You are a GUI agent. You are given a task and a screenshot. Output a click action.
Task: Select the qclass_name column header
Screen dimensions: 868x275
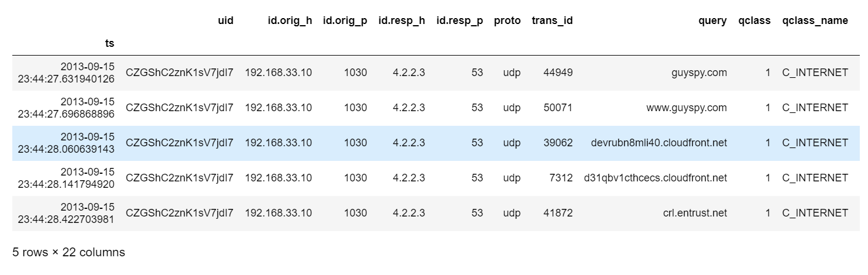point(815,20)
